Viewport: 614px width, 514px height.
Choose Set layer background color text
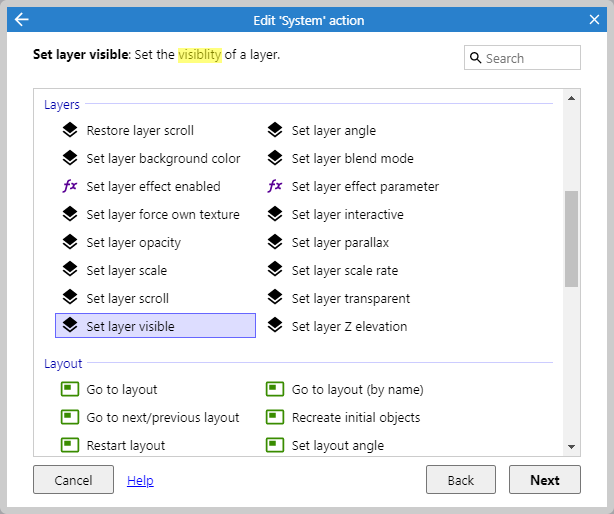click(x=163, y=159)
